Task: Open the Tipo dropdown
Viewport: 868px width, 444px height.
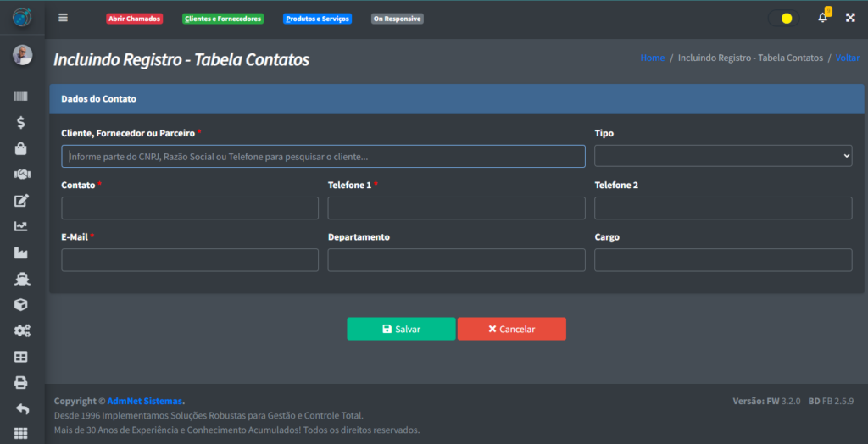Action: coord(723,156)
